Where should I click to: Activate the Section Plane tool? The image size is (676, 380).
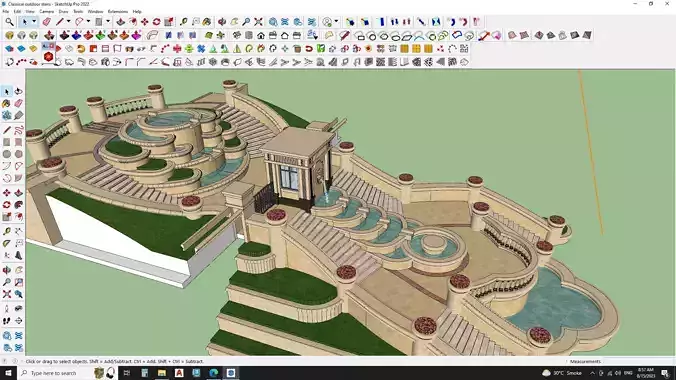18,320
